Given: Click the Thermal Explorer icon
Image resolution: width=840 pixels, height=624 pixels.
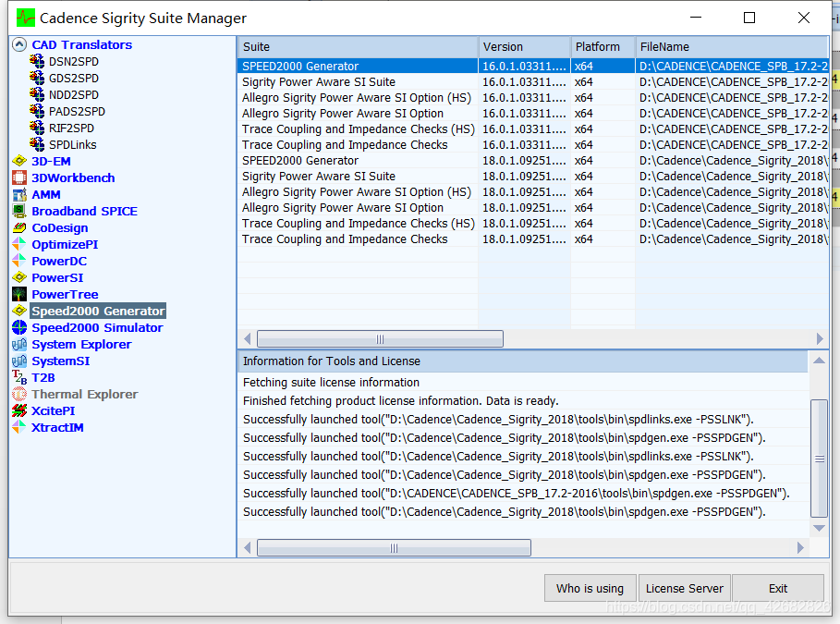Looking at the screenshot, I should pos(19,394).
